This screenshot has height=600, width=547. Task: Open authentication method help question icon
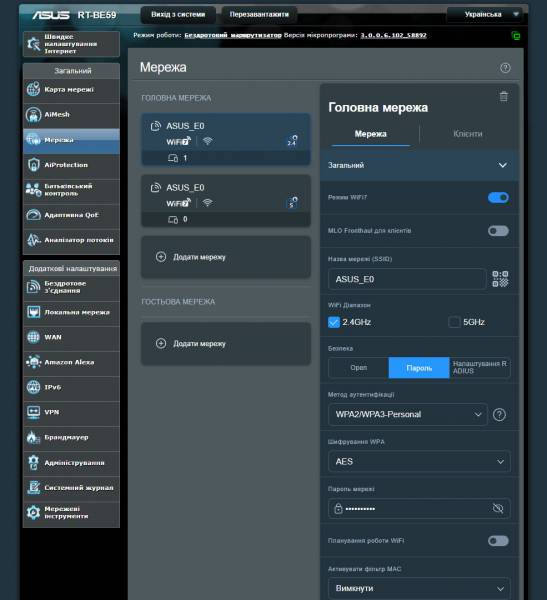click(x=500, y=414)
